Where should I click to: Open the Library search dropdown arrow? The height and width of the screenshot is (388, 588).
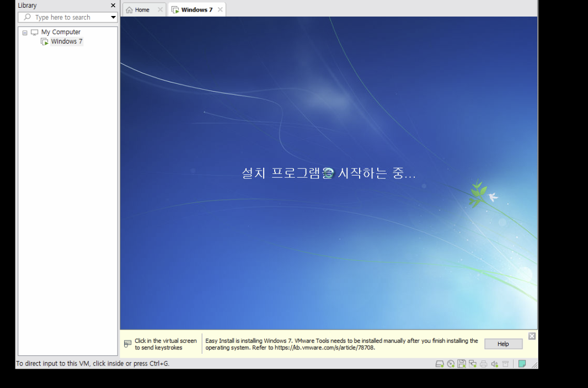coord(113,17)
